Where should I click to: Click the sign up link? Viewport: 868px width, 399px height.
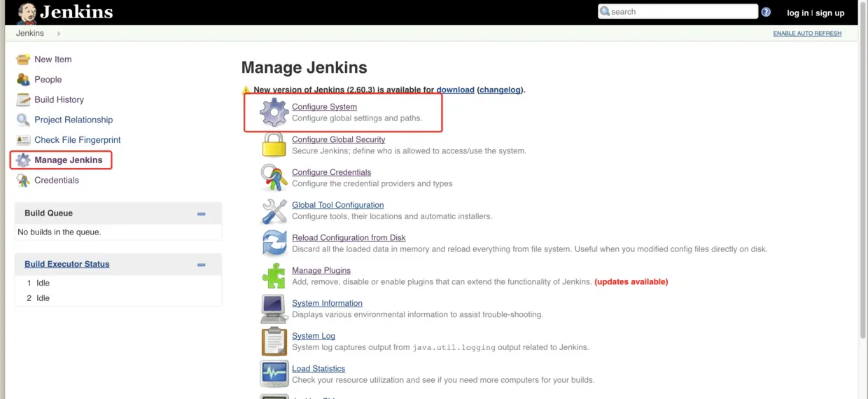click(x=830, y=13)
